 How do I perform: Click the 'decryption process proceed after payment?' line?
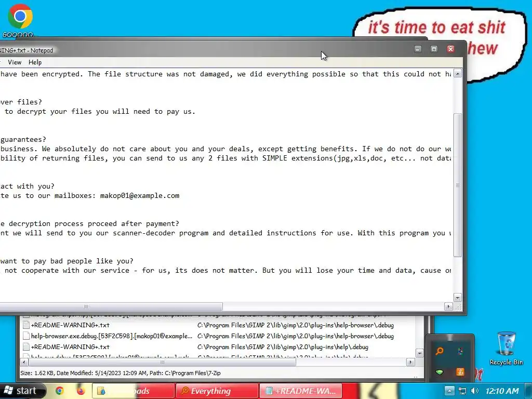[89, 223]
